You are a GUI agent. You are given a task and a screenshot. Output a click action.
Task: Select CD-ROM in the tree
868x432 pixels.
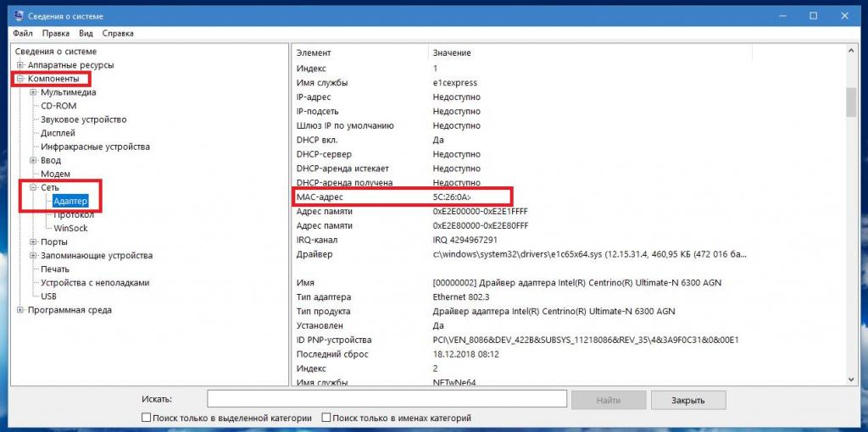point(58,106)
